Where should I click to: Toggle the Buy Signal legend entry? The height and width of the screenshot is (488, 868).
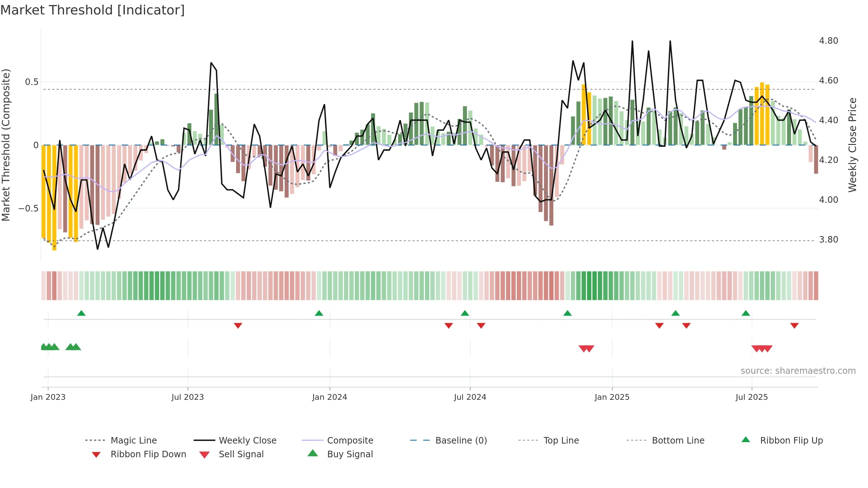(x=340, y=454)
